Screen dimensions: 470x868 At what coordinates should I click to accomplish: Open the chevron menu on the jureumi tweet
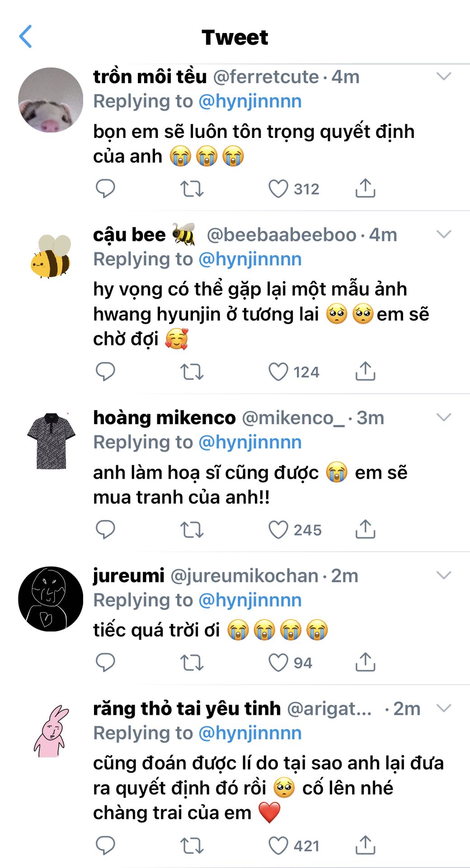[x=444, y=575]
